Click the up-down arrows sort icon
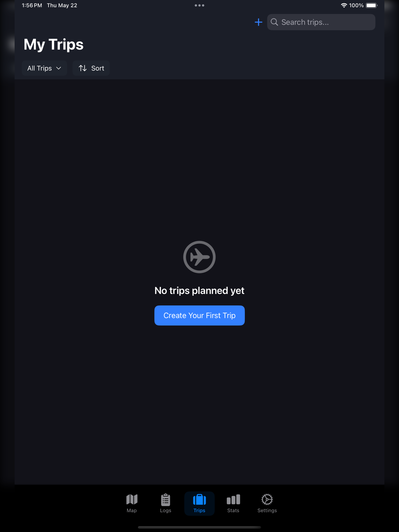Screen dimensions: 399x532 [83, 68]
